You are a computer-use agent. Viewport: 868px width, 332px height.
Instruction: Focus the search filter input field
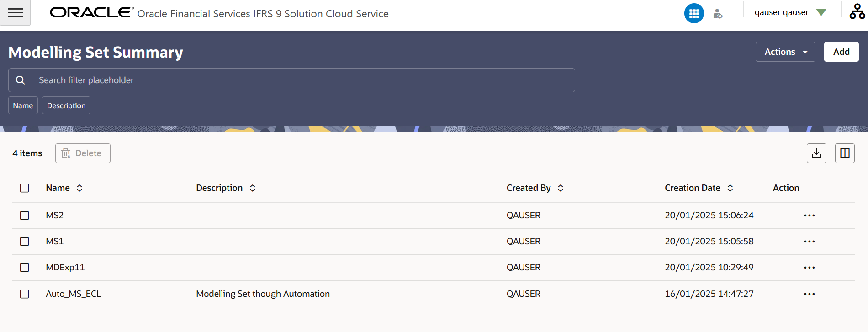pos(291,80)
